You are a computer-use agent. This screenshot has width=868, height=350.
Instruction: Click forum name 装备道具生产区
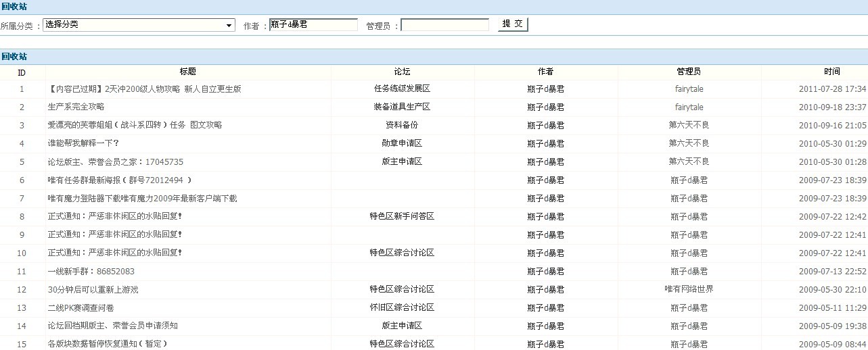pos(402,107)
